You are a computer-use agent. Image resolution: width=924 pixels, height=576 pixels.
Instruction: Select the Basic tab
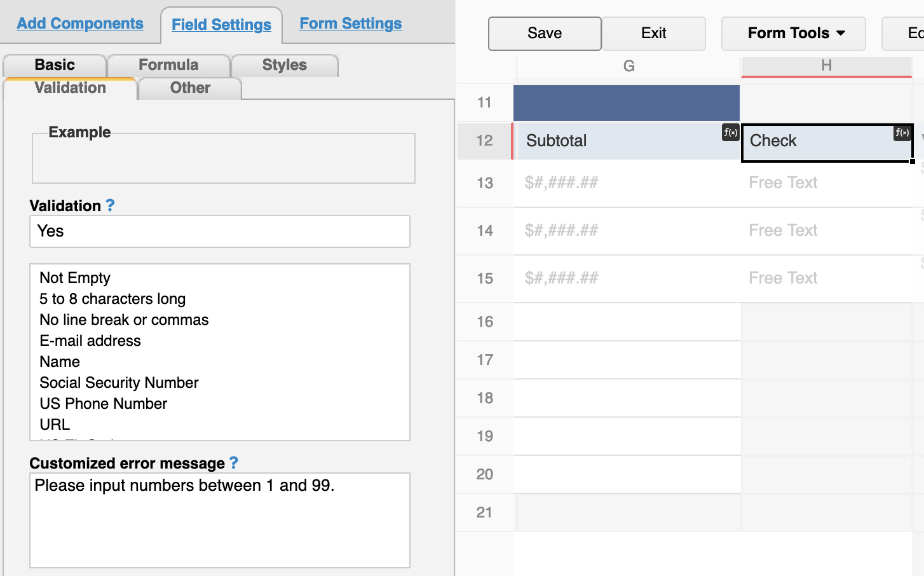55,65
